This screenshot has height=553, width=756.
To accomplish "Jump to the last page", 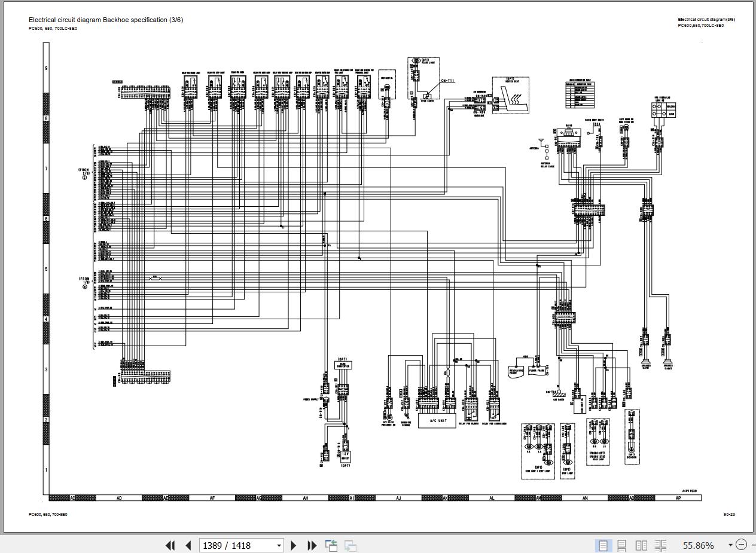I will tap(312, 545).
